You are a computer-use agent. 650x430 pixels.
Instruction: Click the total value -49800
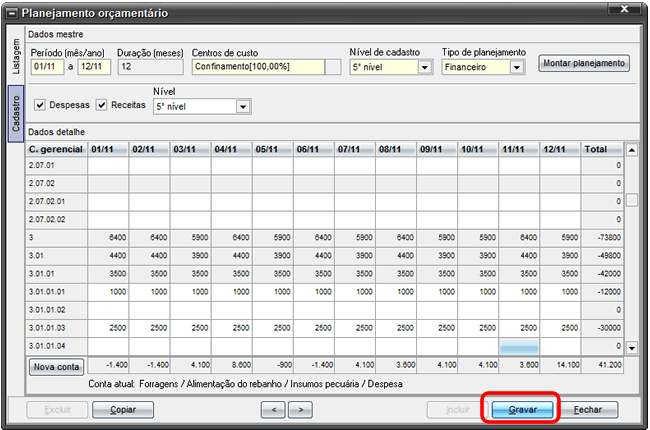tap(609, 256)
